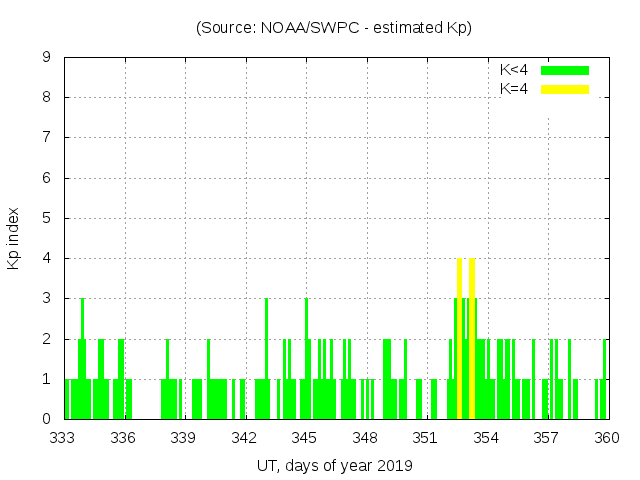Screen dimensions: 640x480
Task: Click the y-axis tick label 0
Action: (x=47, y=419)
